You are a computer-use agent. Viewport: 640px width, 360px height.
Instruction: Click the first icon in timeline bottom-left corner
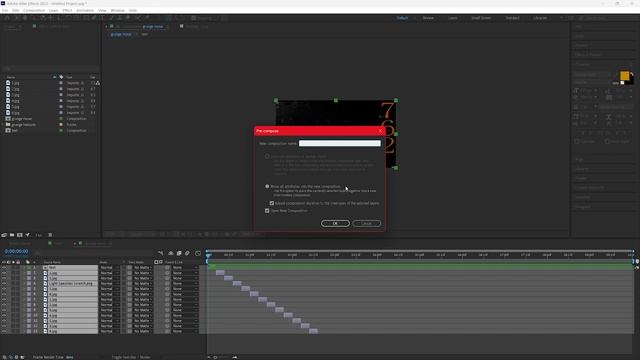[4, 357]
